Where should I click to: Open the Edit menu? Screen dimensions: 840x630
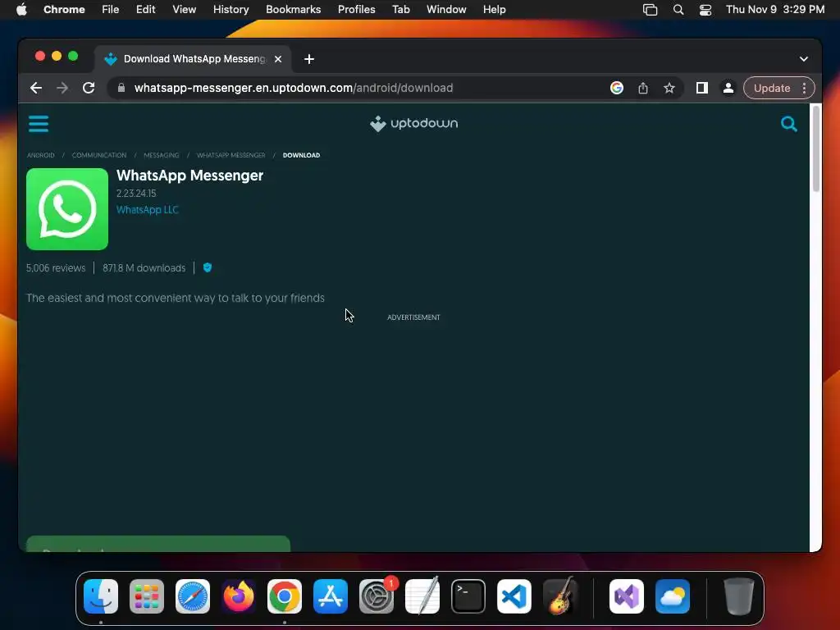(x=145, y=10)
